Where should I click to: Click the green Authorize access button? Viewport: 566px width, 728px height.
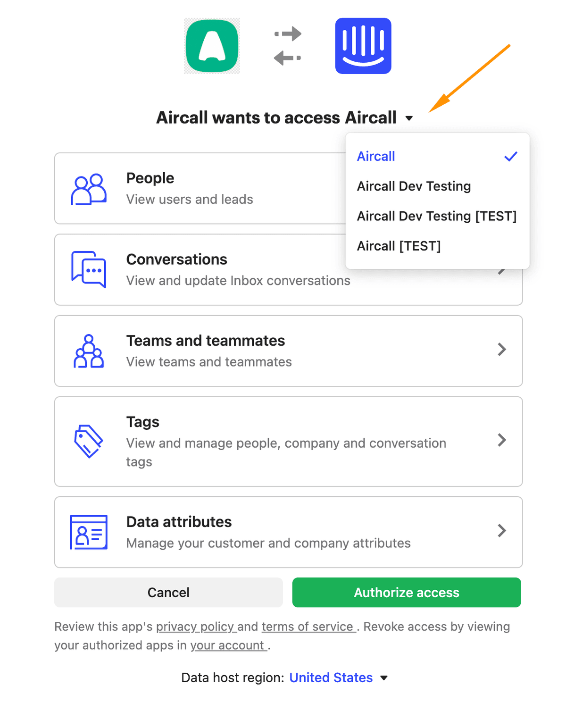click(406, 593)
